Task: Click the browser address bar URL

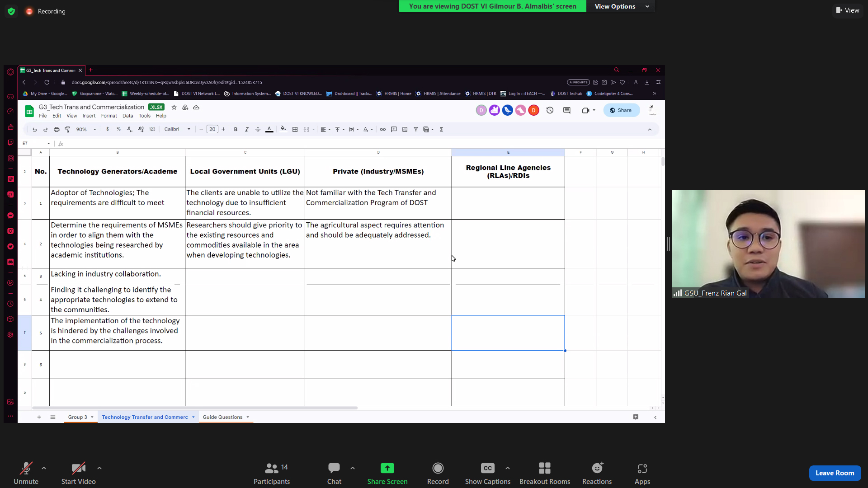Action: click(167, 82)
